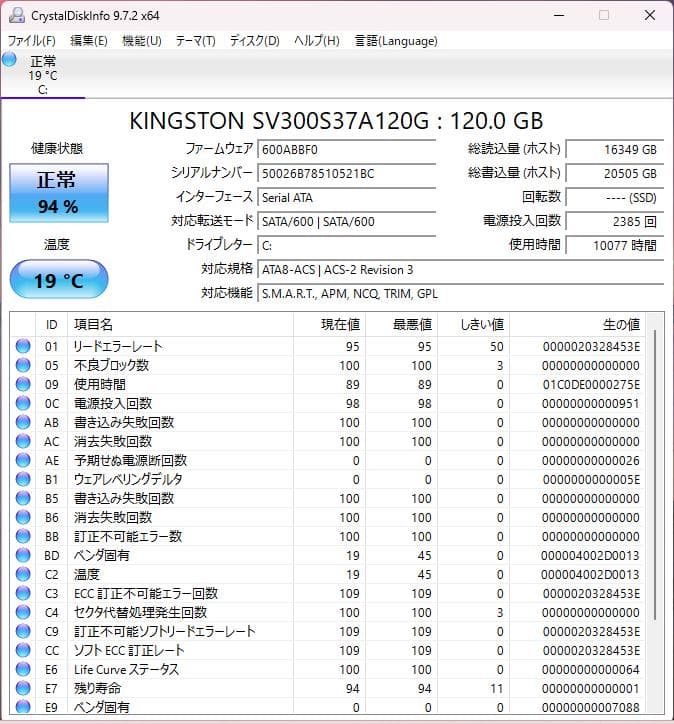The image size is (674, 724).
Task: Click the serial number field 50026B78510521BC
Action: coord(346,174)
